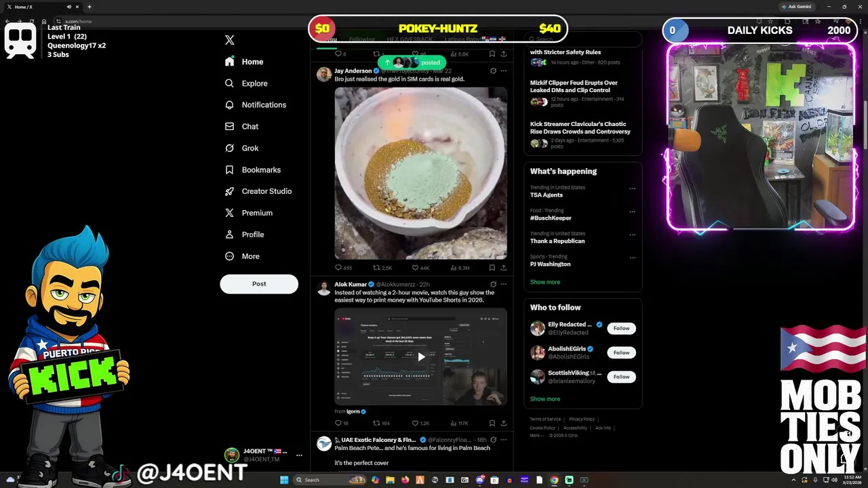This screenshot has width=868, height=488.
Task: Click the white Post button
Action: click(x=259, y=284)
